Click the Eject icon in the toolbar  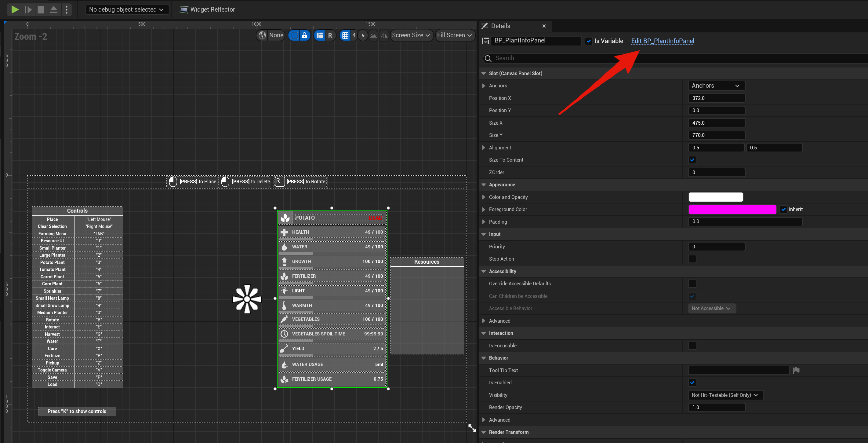[53, 9]
